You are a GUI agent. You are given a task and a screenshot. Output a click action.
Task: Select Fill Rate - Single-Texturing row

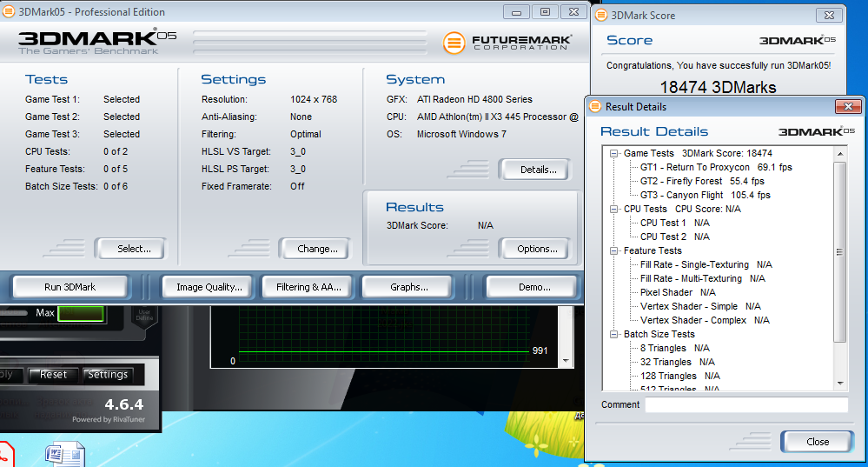tap(706, 264)
